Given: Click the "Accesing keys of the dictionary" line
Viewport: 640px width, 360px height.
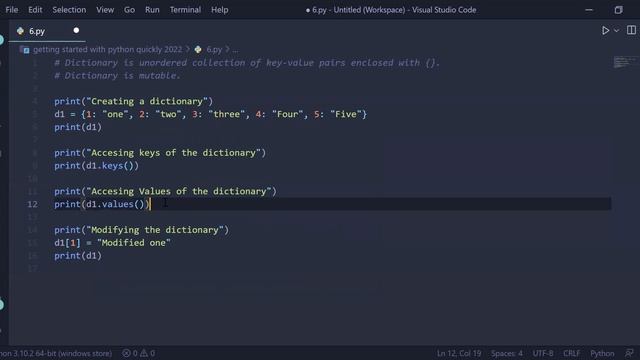Looking at the screenshot, I should pos(160,153).
